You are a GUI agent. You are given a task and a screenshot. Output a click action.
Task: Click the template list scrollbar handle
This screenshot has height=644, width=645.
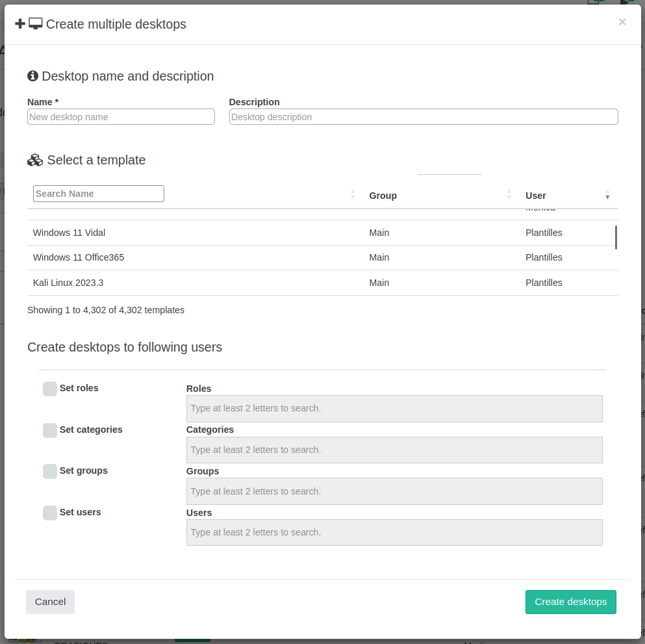tap(616, 237)
